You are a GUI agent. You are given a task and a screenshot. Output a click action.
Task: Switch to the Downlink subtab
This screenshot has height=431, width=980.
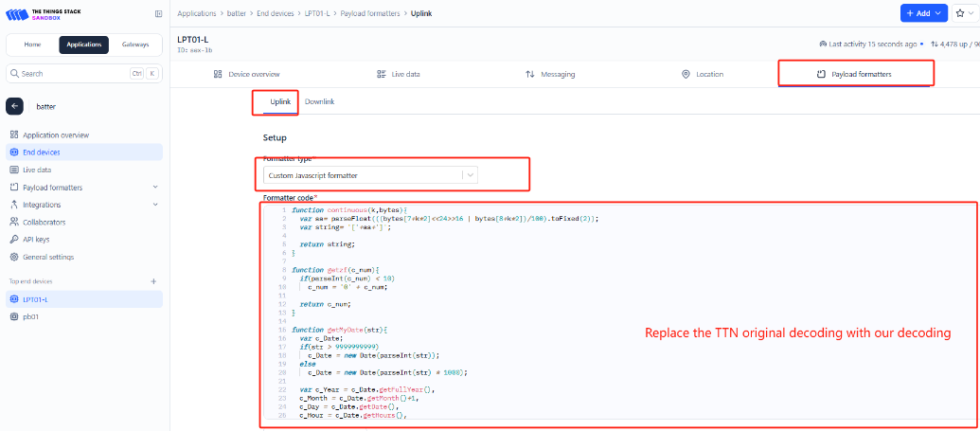coord(319,101)
